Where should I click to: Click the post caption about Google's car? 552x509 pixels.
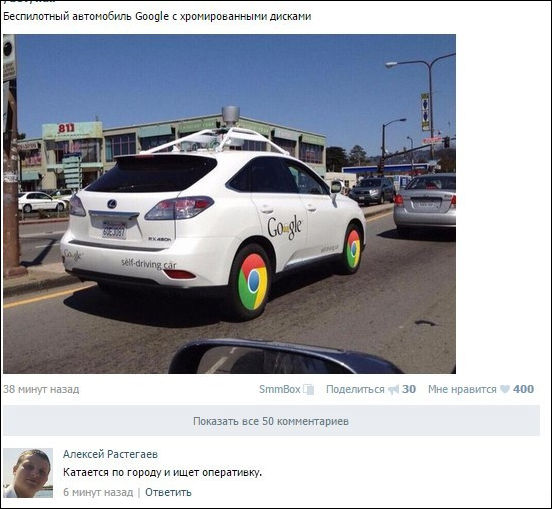tap(157, 17)
